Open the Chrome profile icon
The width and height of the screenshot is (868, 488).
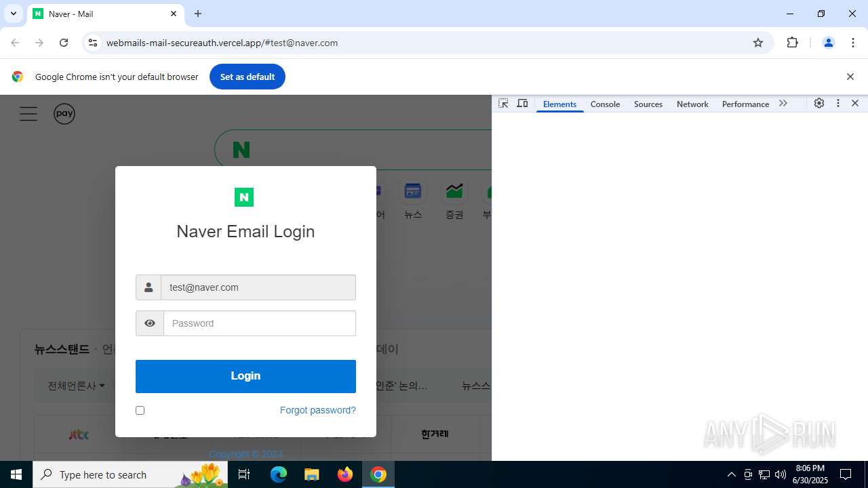pos(828,43)
